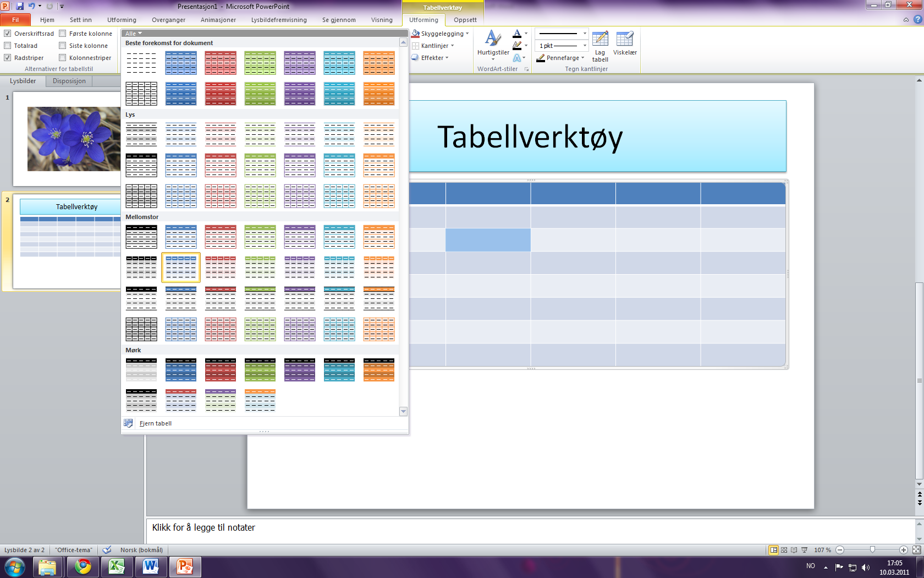Viewport: 924px width, 578px height.
Task: Click the Windows Start button
Action: (15, 566)
